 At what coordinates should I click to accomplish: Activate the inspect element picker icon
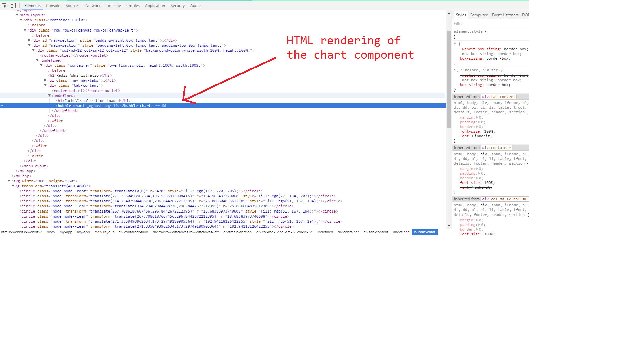(x=4, y=5)
